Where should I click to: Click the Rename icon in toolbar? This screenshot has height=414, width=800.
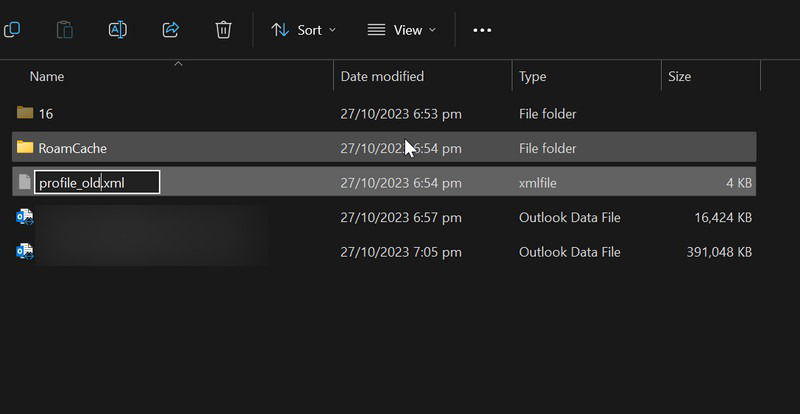click(x=118, y=30)
